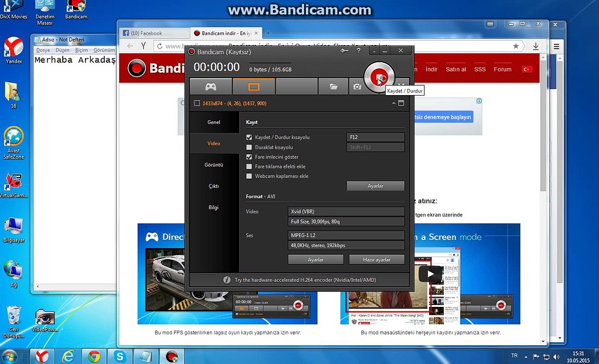599x364 pixels.
Task: Open Bandicam help question mark
Action: [x=358, y=51]
